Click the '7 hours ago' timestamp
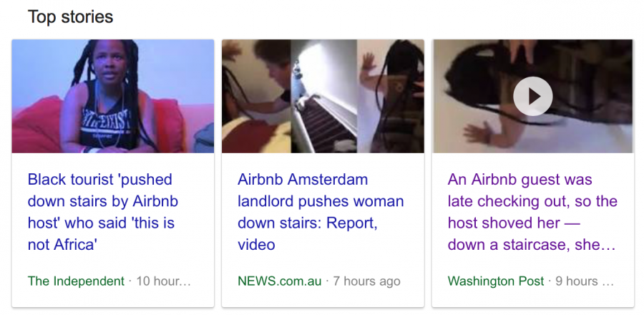The width and height of the screenshot is (644, 315). (366, 281)
